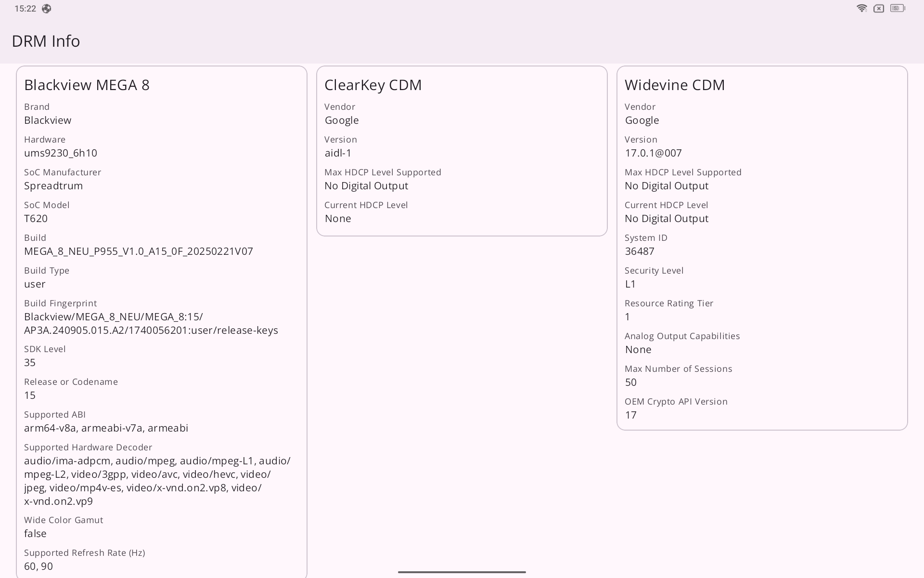
Task: Tap the Supported Refresh Rate 60, 90 value
Action: click(38, 566)
